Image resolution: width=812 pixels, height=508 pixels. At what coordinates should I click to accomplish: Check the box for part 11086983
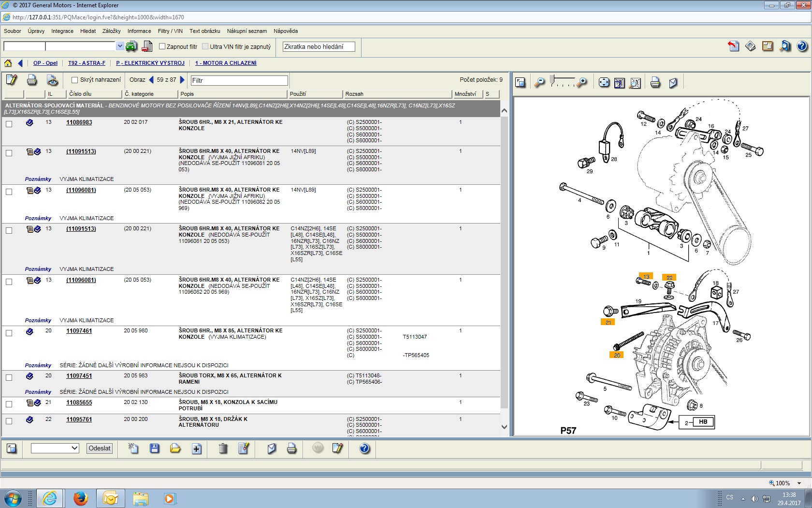click(x=9, y=124)
